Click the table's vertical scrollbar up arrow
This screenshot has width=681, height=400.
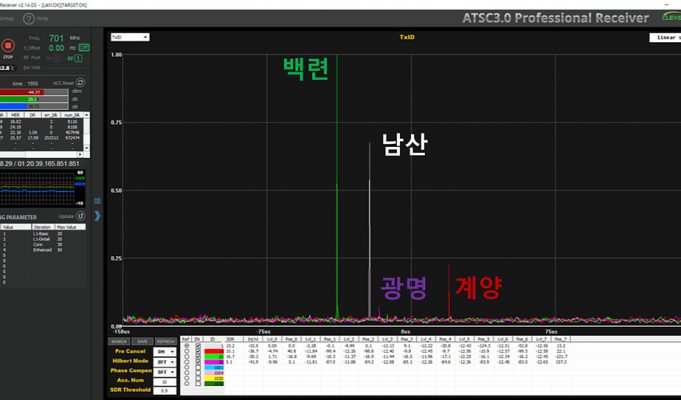[x=86, y=115]
